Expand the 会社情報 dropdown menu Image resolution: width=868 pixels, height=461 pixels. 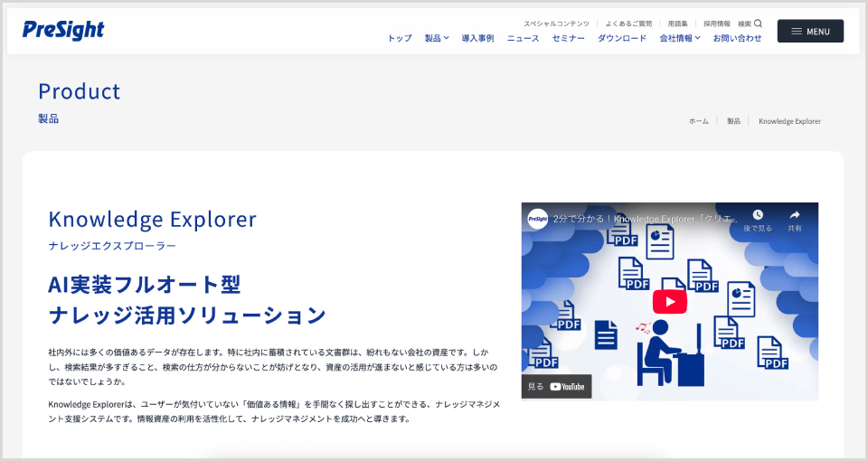point(679,38)
